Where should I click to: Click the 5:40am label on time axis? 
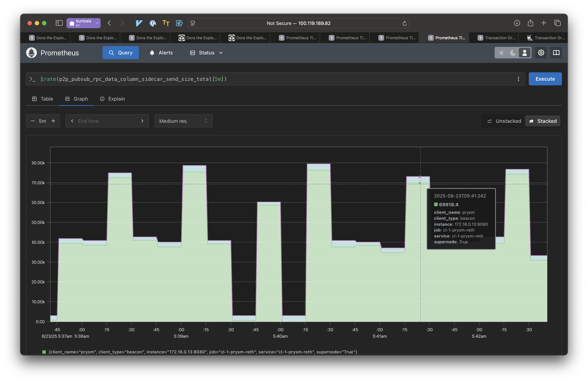click(x=280, y=336)
